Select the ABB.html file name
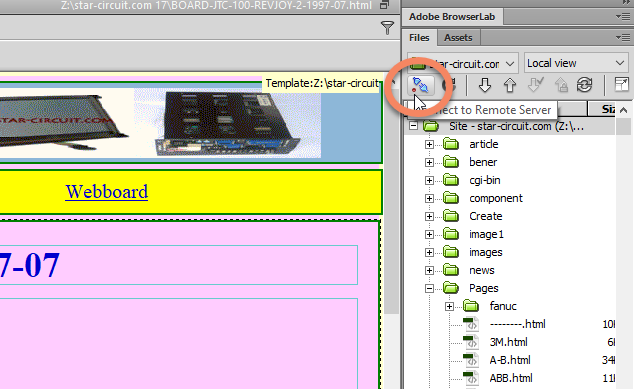634x389 pixels. [511, 378]
